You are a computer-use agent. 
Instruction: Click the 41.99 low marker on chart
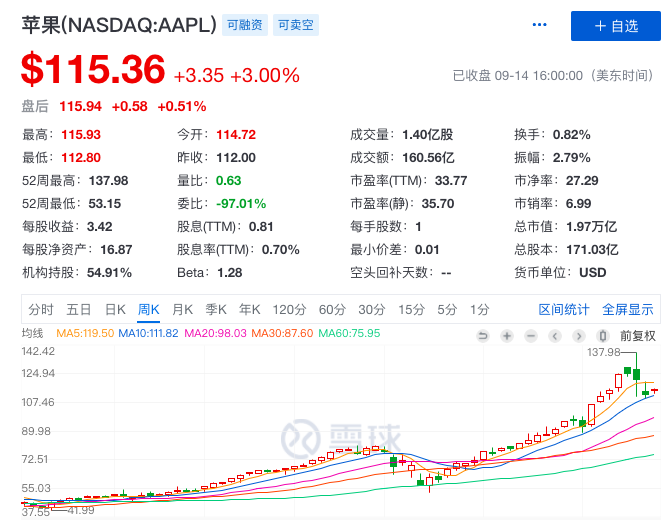coord(81,510)
